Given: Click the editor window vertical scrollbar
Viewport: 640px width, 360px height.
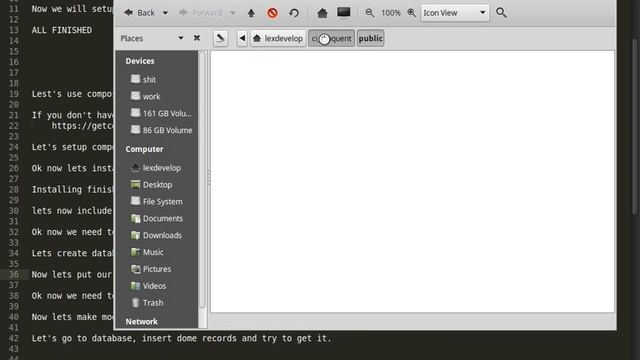Looking at the screenshot, I should point(635,127).
